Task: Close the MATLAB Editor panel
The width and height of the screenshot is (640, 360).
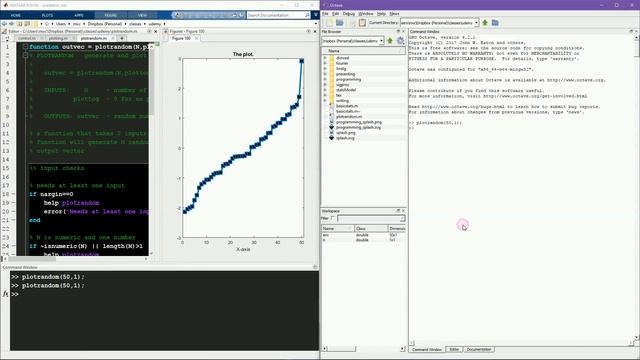Action: coord(155,31)
